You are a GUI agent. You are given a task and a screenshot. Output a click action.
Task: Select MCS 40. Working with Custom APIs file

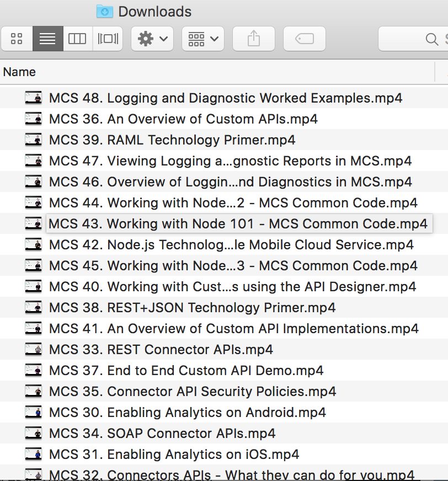(224, 286)
